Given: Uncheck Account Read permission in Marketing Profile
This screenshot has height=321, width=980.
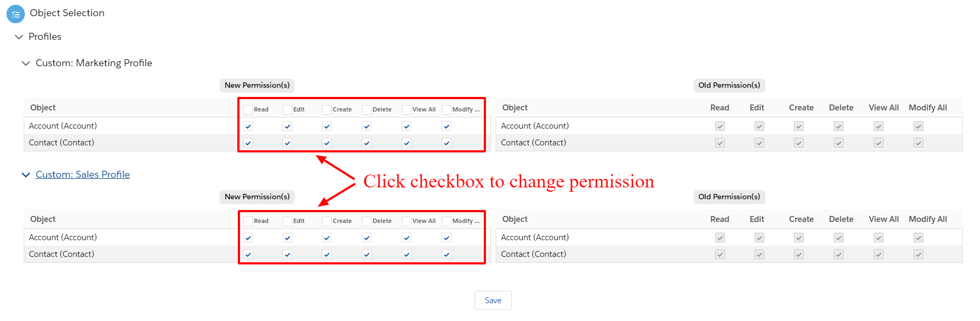Looking at the screenshot, I should tap(248, 126).
